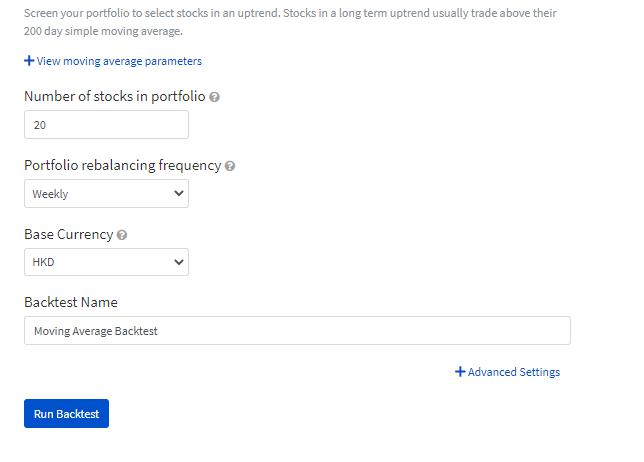644x462 pixels.
Task: Show the Base Currency help tooltip icon
Action: (122, 235)
